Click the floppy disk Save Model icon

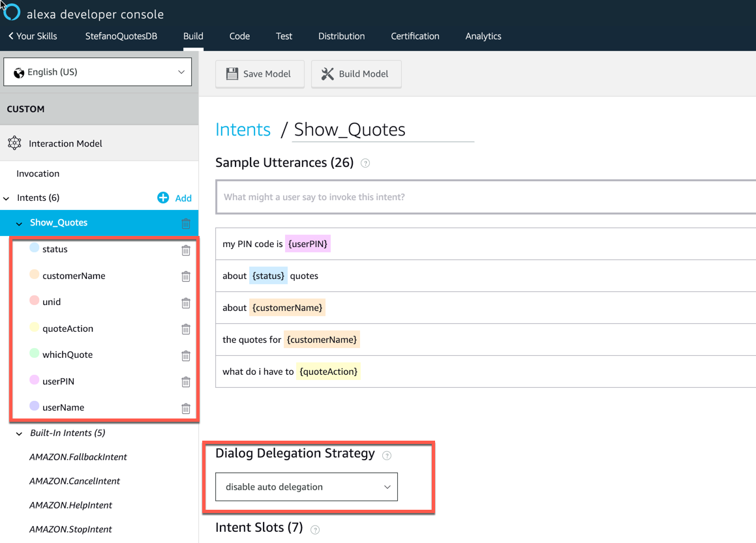pos(232,74)
